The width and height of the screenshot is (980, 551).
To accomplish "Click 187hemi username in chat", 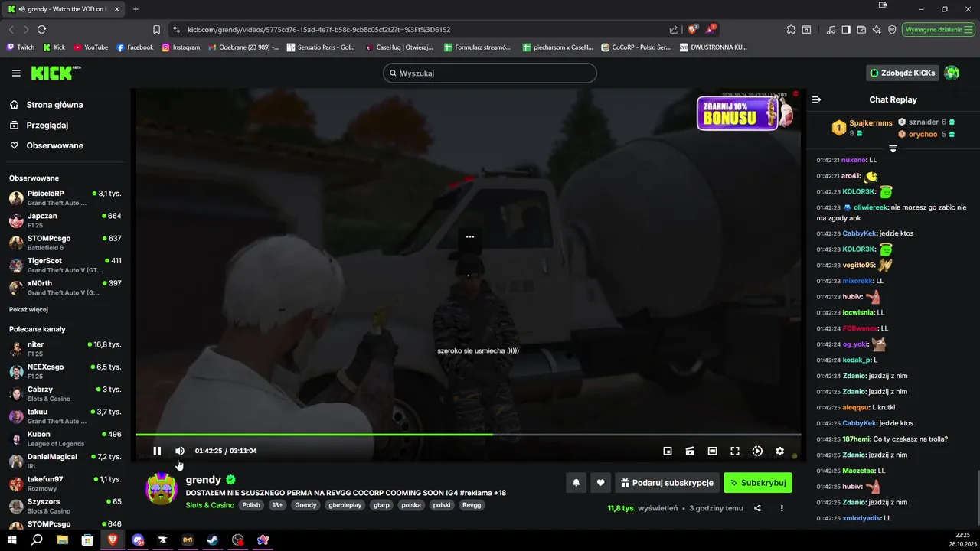I will (x=855, y=439).
